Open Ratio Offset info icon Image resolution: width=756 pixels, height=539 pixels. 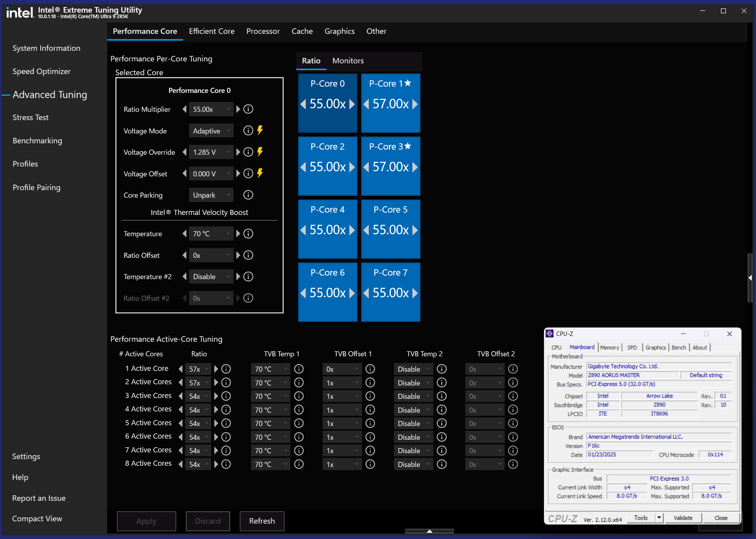coord(248,255)
